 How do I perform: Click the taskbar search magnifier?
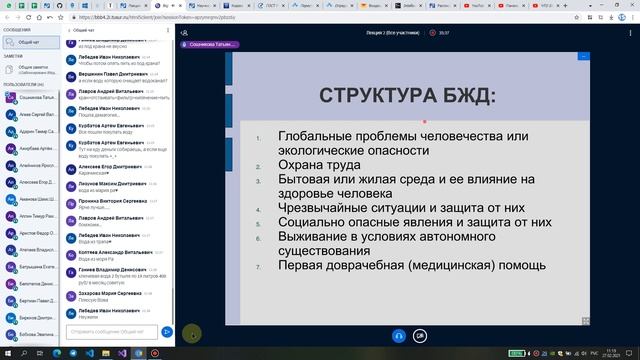(24, 353)
